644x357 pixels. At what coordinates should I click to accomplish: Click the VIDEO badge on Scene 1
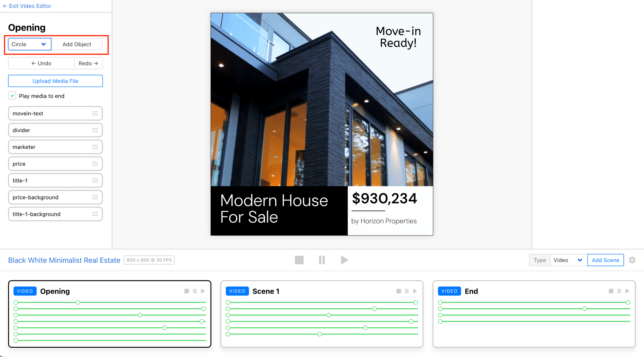click(x=237, y=291)
